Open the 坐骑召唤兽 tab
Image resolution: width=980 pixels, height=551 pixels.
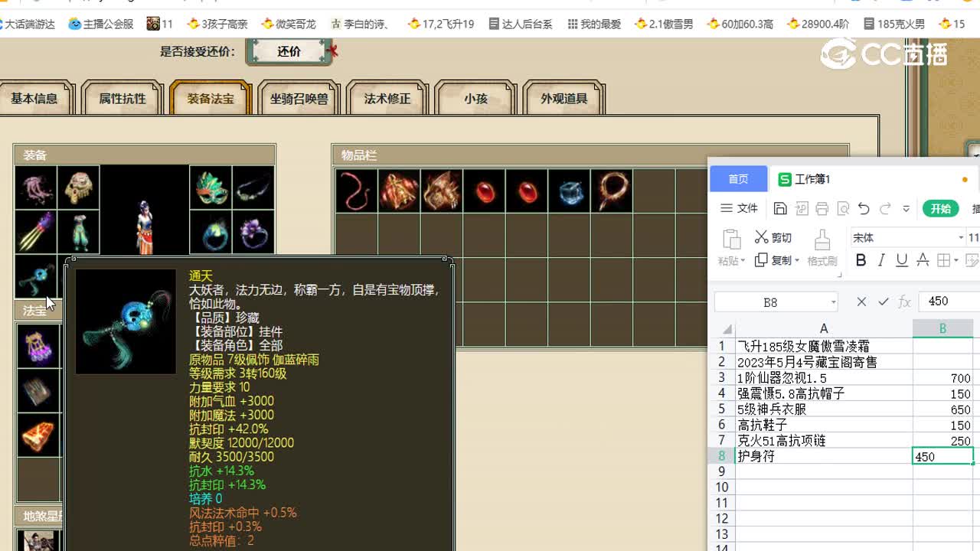tap(299, 98)
